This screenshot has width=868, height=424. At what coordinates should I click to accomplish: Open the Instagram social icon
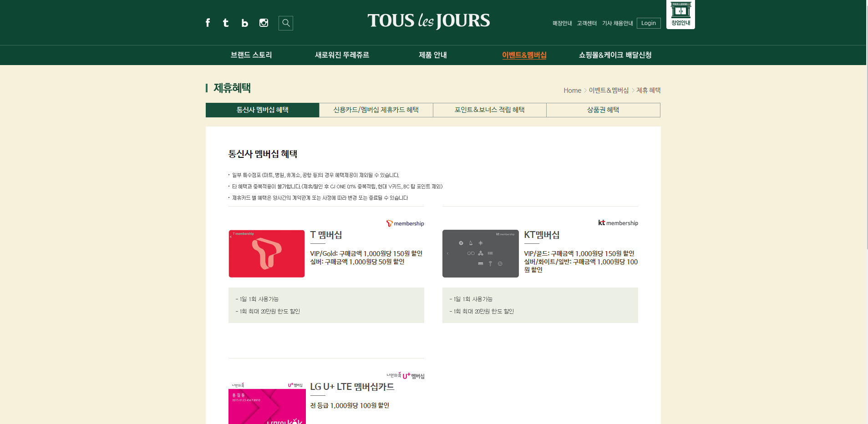pyautogui.click(x=264, y=23)
